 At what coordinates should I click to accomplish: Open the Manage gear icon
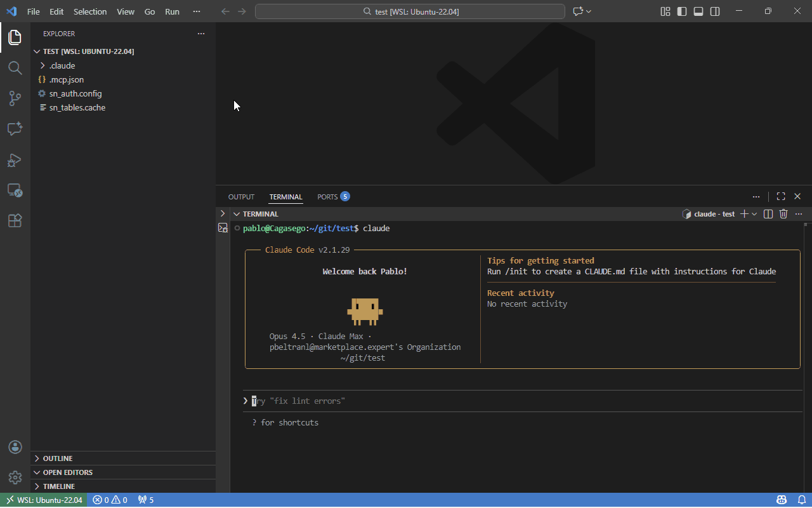pos(15,477)
